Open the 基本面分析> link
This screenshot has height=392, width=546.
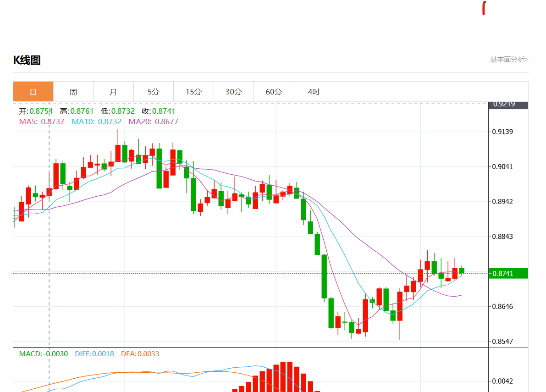pyautogui.click(x=509, y=60)
